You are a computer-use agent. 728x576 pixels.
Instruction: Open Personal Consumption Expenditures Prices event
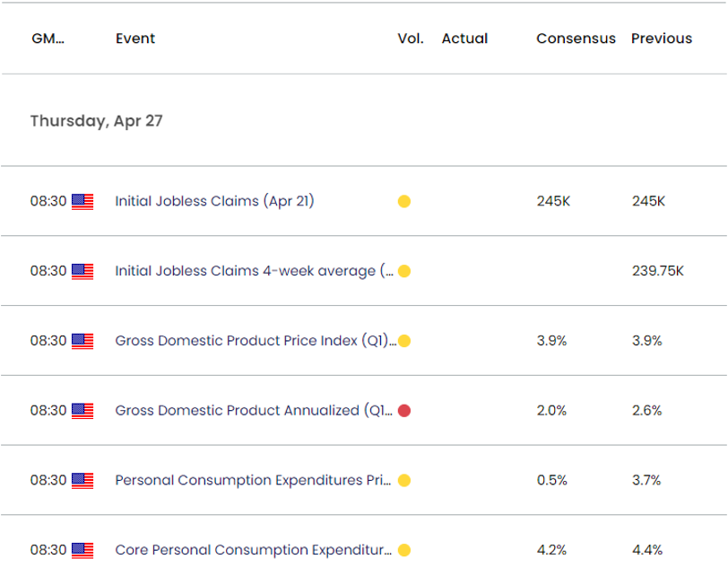click(x=253, y=480)
